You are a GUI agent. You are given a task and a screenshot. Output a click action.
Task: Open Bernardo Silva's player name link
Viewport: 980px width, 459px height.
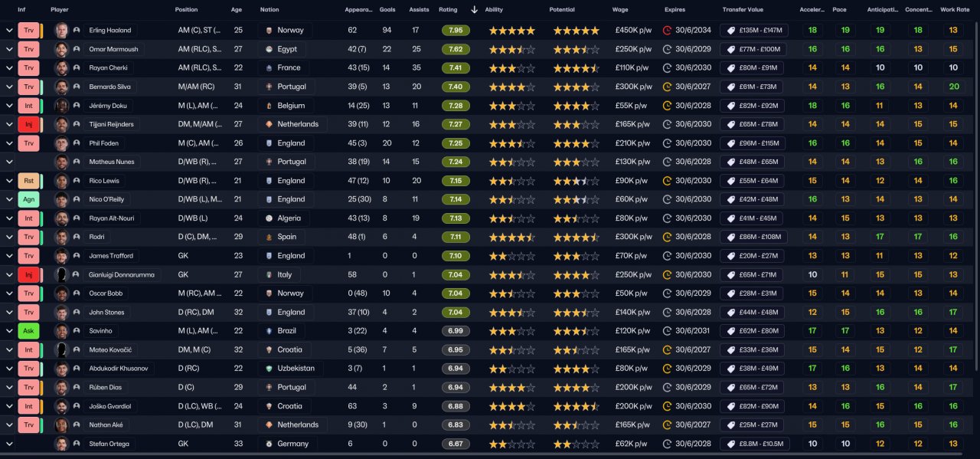click(112, 87)
